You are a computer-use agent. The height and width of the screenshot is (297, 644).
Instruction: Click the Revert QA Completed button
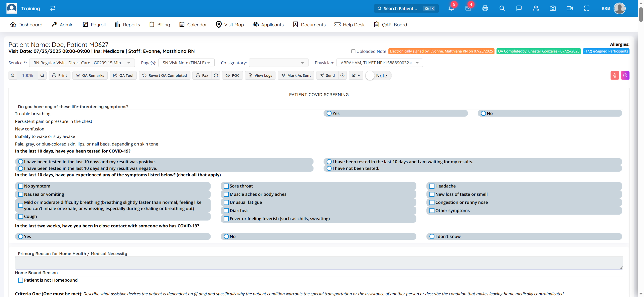(x=165, y=75)
